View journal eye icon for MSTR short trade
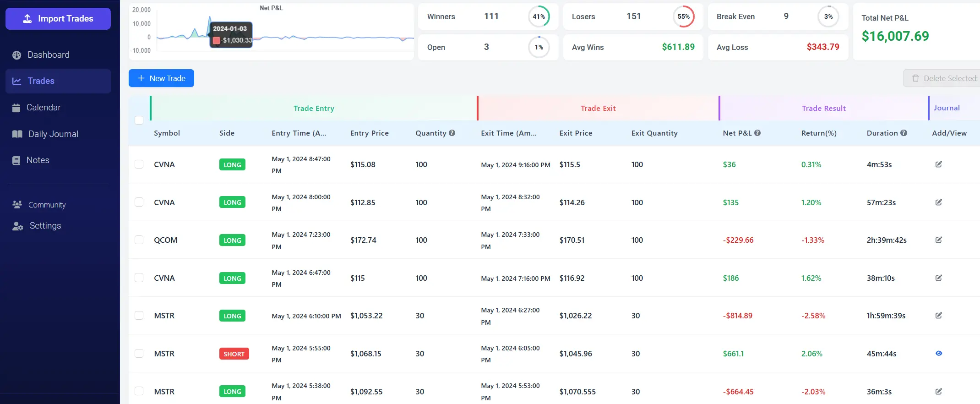Image resolution: width=980 pixels, height=404 pixels. tap(938, 354)
